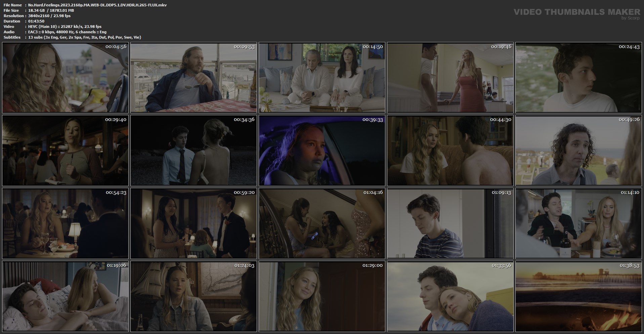This screenshot has height=334, width=644.
Task: View the frame at 00:54:23
Action: point(65,224)
